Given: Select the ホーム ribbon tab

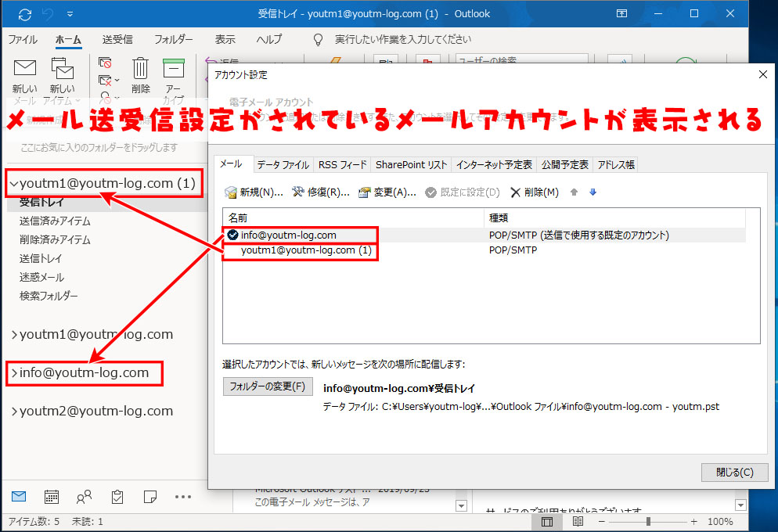Looking at the screenshot, I should (68, 40).
